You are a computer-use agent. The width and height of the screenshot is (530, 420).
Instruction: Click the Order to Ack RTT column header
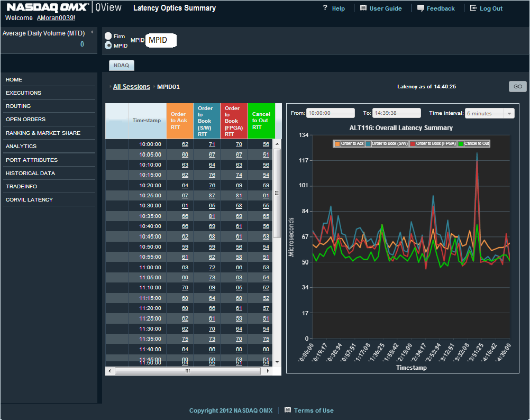(180, 121)
